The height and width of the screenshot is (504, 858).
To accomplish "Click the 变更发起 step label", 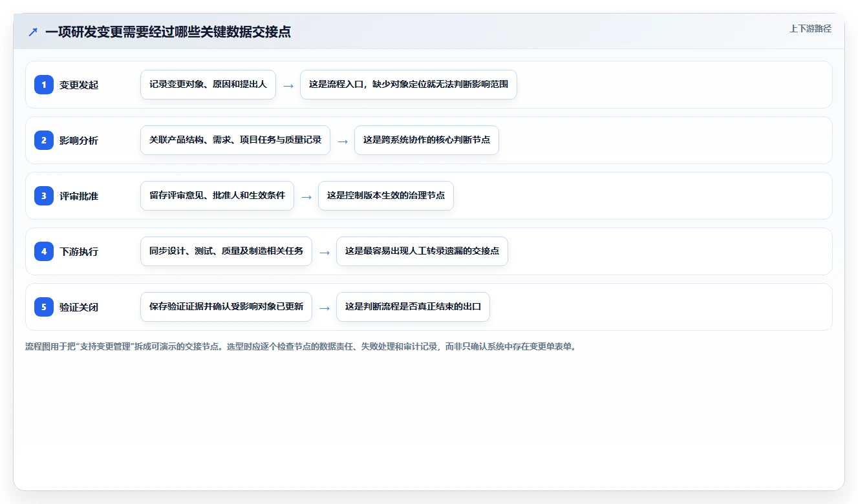I will (x=79, y=85).
